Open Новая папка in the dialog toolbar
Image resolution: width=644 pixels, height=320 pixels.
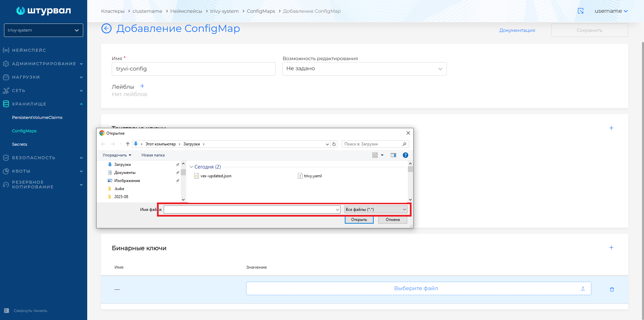tap(153, 155)
